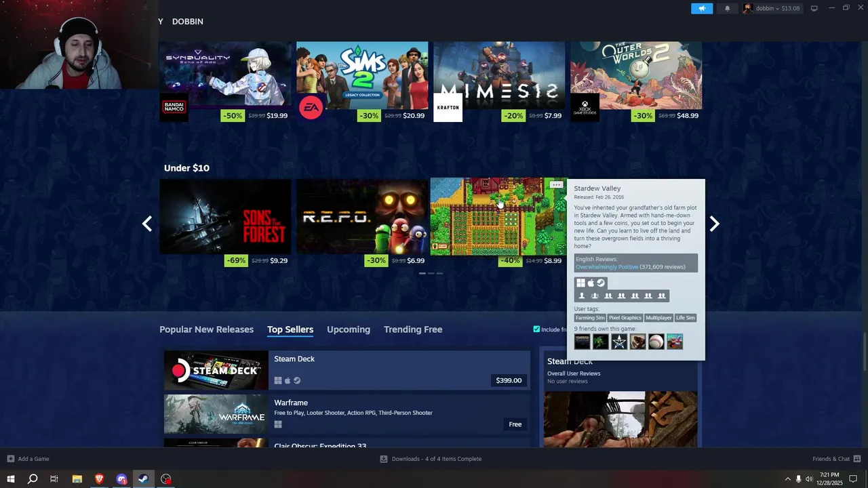Expand the dobbin account dropdown
This screenshot has height=488, width=868.
pos(772,8)
